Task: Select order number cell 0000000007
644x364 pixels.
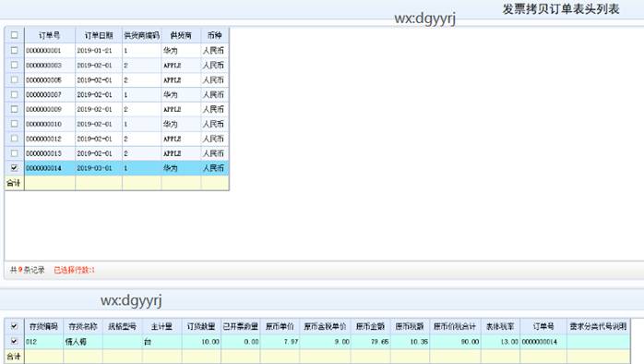Action: (x=50, y=94)
